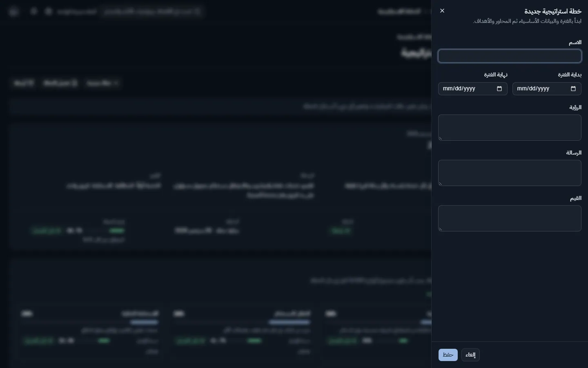Close the new strategic plan drawer
The width and height of the screenshot is (588, 368).
[442, 11]
